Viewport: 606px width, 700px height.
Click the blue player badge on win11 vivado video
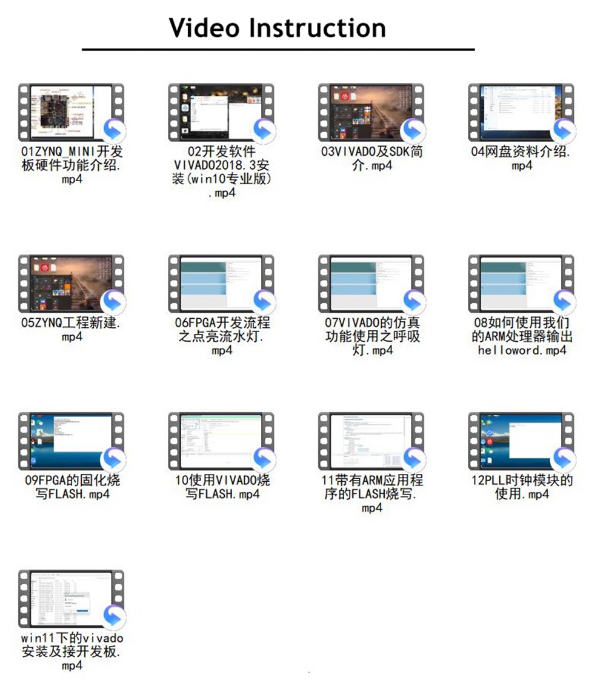point(113,616)
